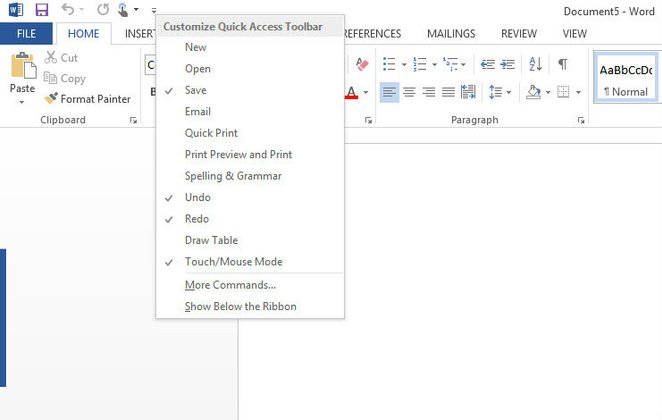Click the Cut scissors icon
This screenshot has height=420, width=662.
click(51, 57)
